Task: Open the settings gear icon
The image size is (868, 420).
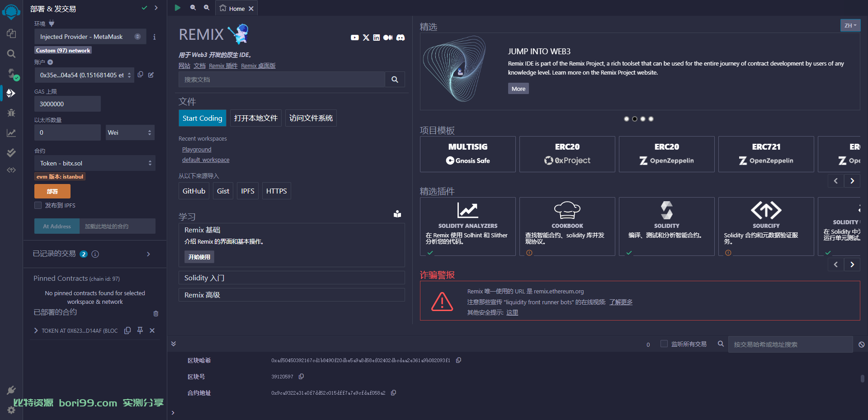Action: pos(11,410)
